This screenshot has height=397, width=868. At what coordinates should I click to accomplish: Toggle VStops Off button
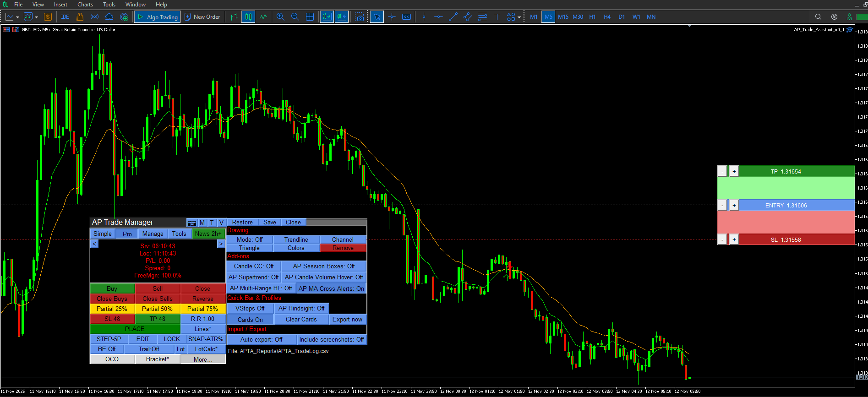[250, 308]
